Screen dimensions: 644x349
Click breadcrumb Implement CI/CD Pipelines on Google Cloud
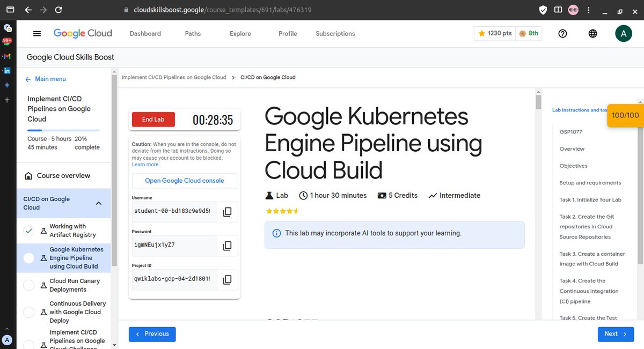[174, 77]
